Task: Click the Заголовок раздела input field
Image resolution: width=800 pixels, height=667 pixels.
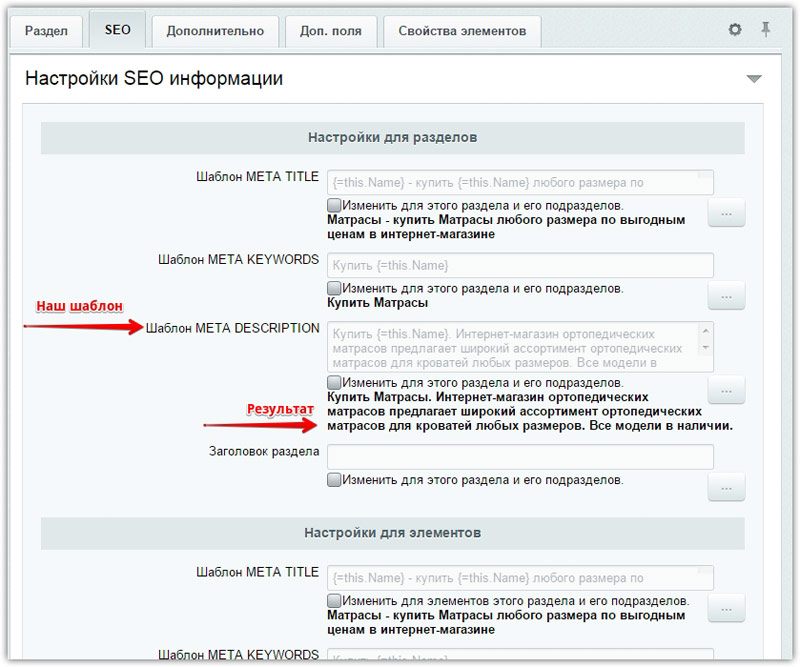Action: 520,457
